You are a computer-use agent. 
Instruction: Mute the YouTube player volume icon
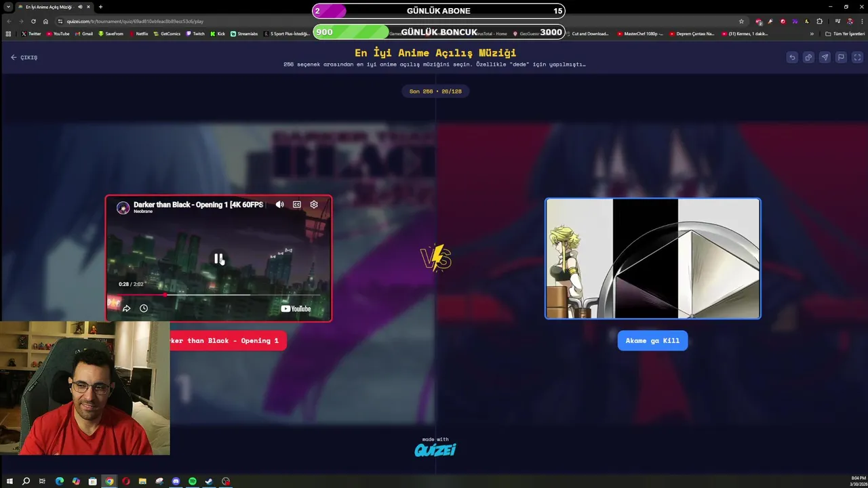tap(279, 204)
